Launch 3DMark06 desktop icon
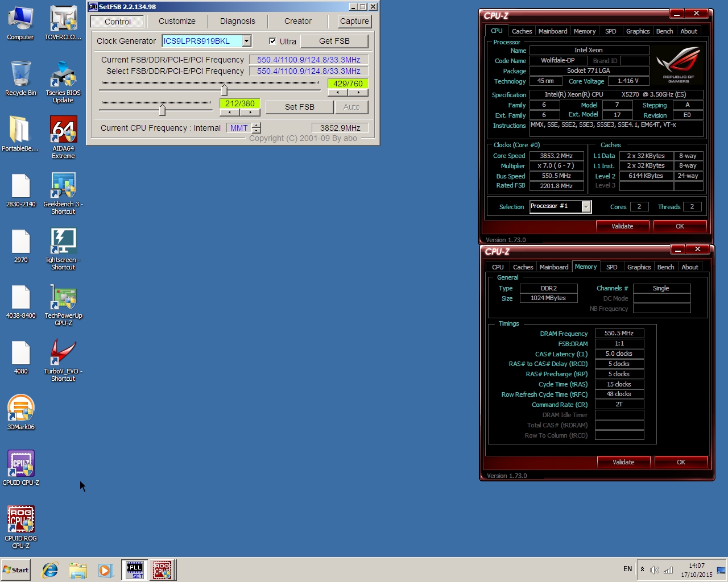The image size is (728, 582). tap(20, 412)
